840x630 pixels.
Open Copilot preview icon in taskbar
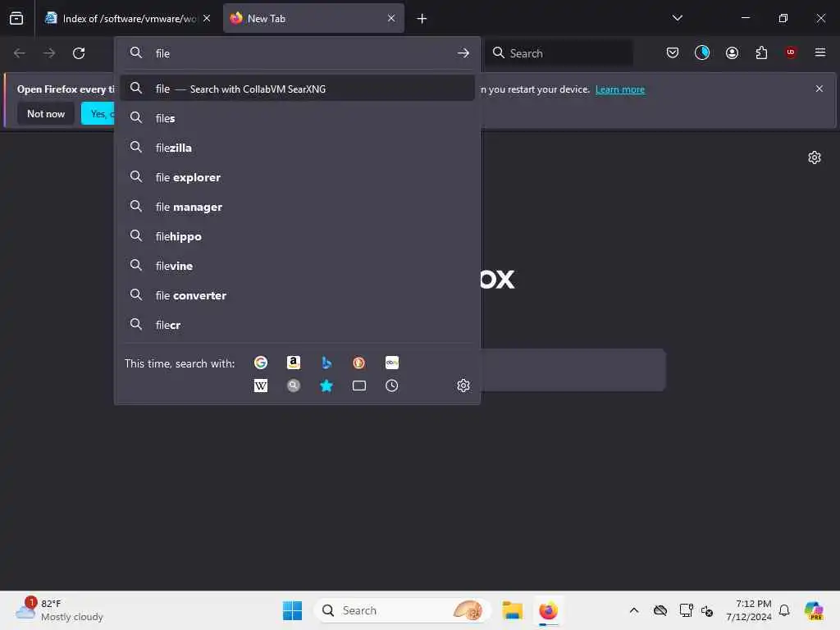(x=813, y=610)
